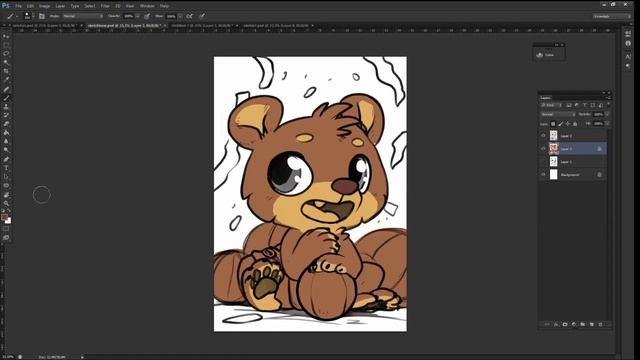Toggle pressure for size icon

(x=202, y=16)
